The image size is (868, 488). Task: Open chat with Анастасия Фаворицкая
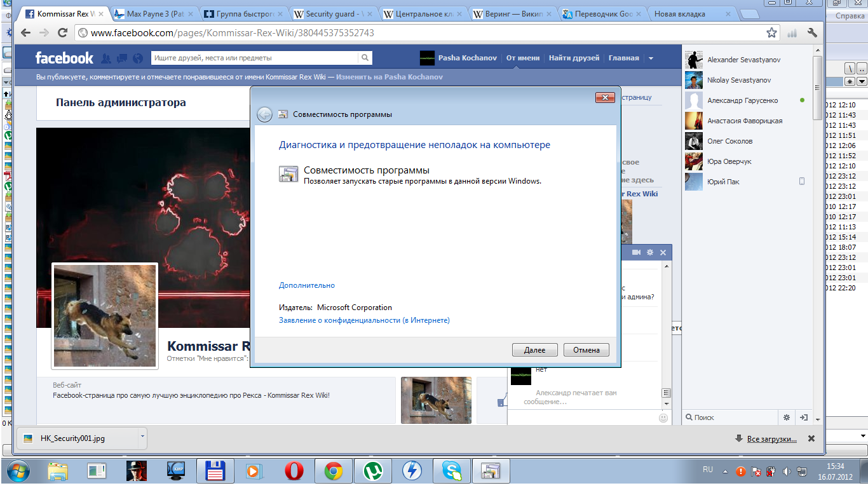[x=744, y=121]
